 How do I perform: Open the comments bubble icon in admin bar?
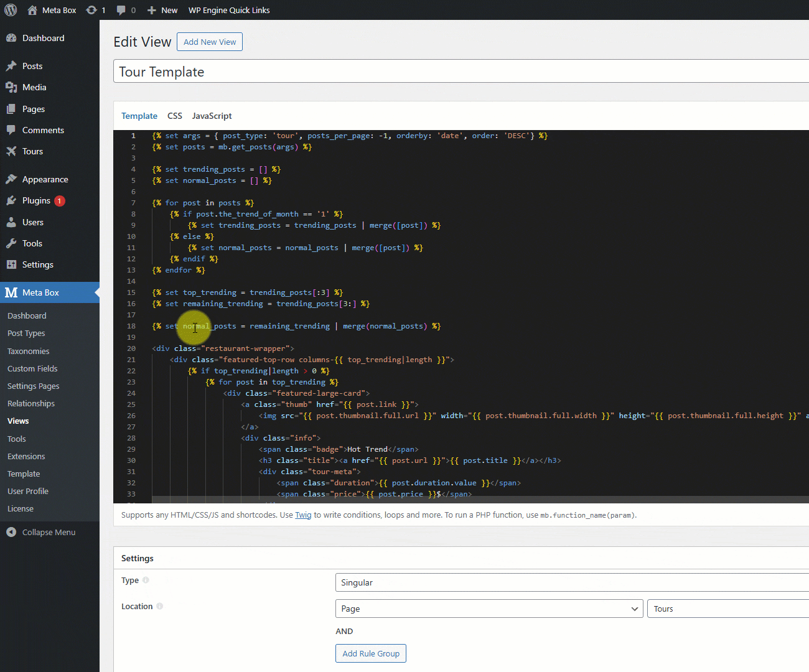click(121, 10)
